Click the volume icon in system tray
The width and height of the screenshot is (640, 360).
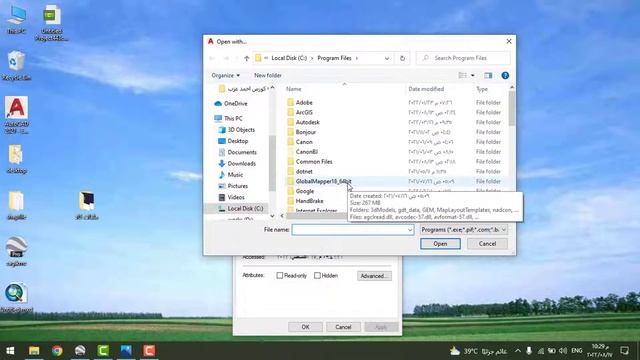click(x=563, y=351)
